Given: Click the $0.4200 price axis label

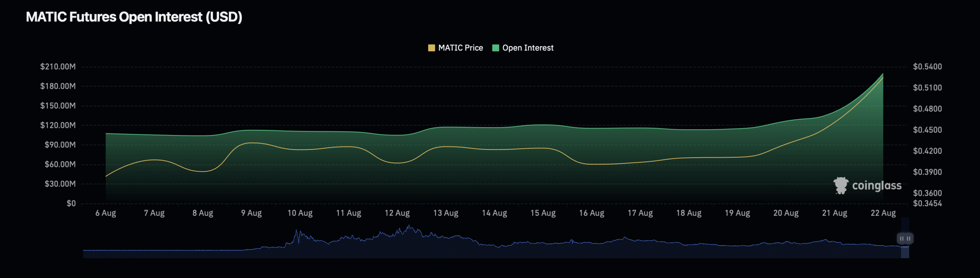Looking at the screenshot, I should pyautogui.click(x=927, y=151).
